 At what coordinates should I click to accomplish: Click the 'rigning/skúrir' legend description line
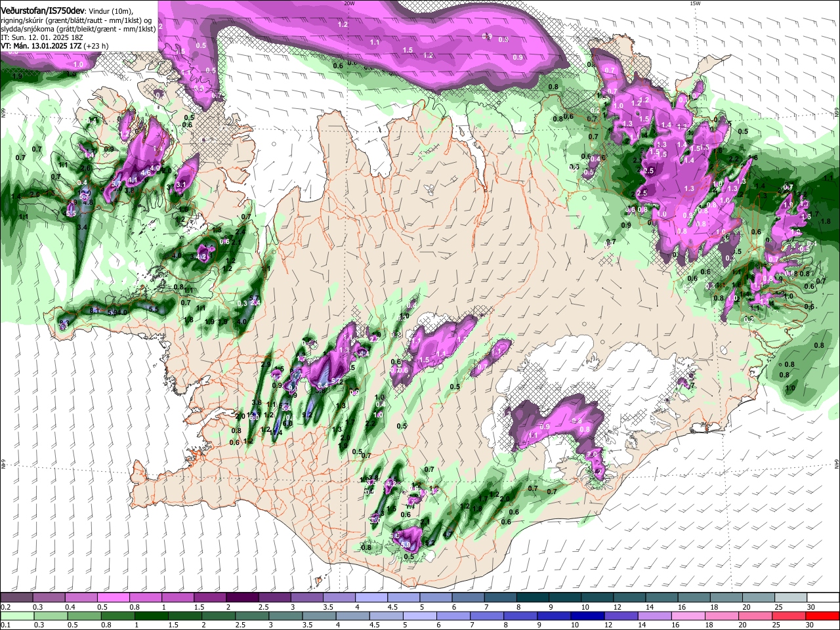(76, 20)
